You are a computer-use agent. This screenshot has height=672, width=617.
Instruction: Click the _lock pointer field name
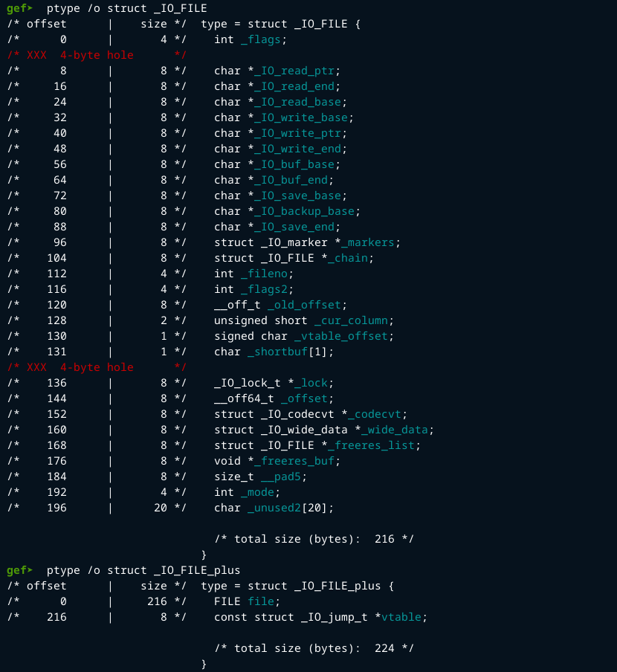tap(315, 383)
